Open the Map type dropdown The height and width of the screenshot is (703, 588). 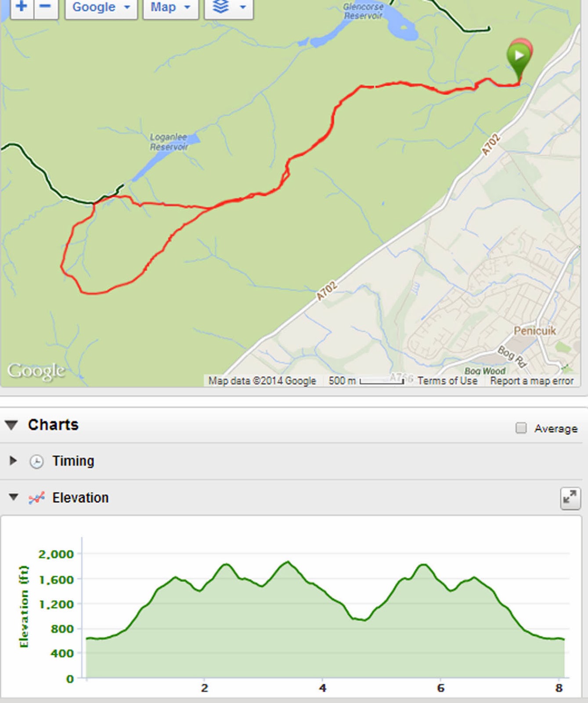[171, 7]
